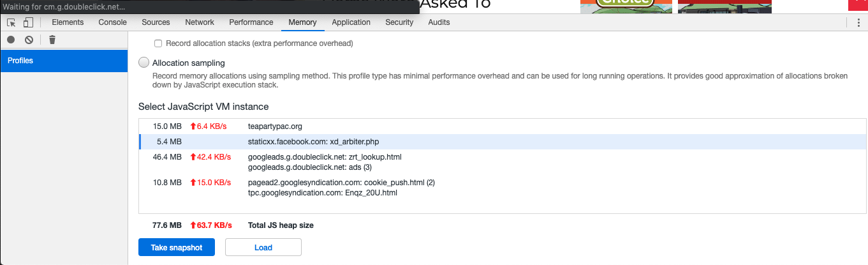Image resolution: width=868 pixels, height=265 pixels.
Task: Switch to the Performance tab
Action: click(251, 22)
